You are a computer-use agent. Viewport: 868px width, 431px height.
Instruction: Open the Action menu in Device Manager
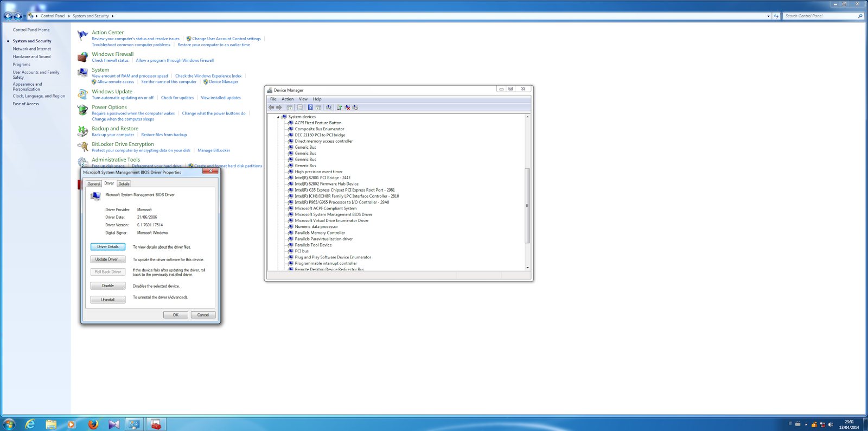288,99
